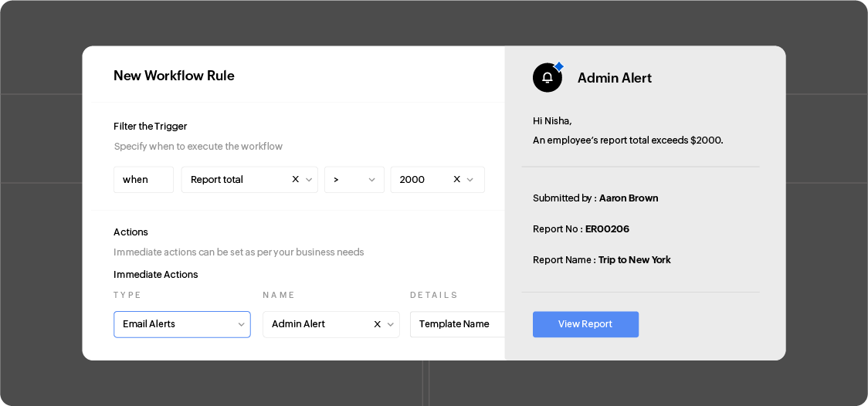The height and width of the screenshot is (406, 868).
Task: Click the Immediate Actions section label
Action: click(156, 275)
